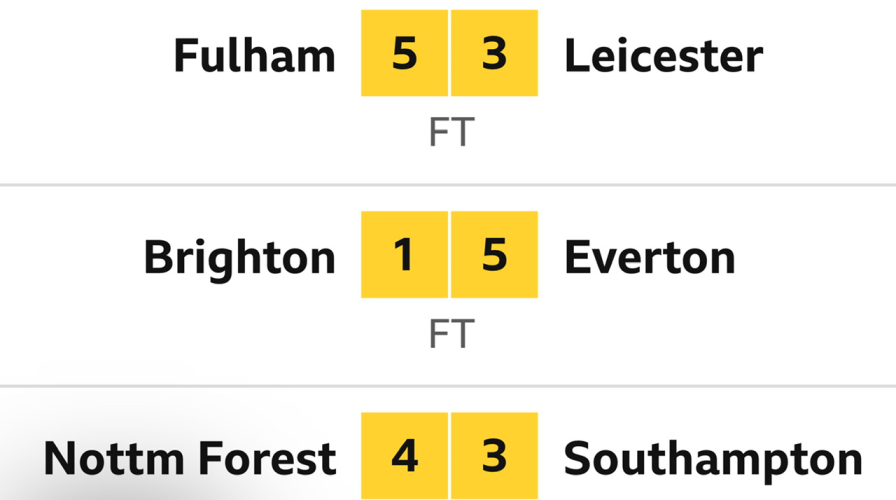This screenshot has height=500, width=896.
Task: Click FT status under Brighton match
Action: point(449,333)
